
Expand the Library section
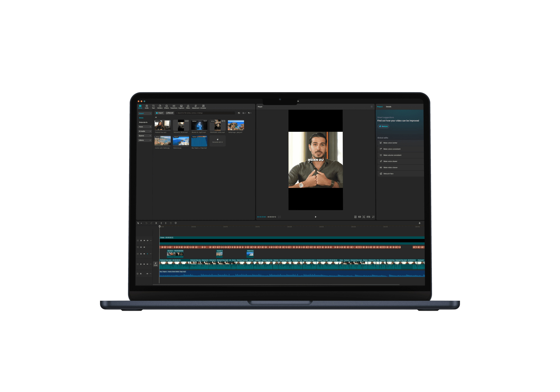[x=145, y=140]
